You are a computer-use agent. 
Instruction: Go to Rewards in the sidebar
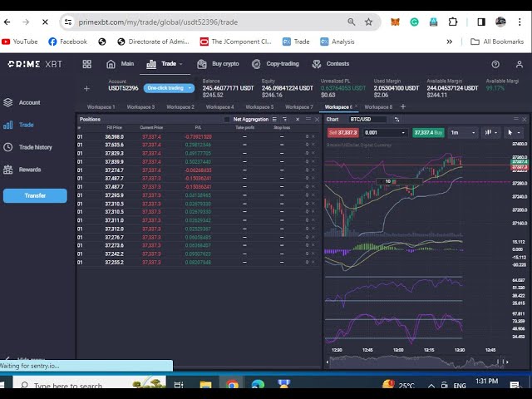pyautogui.click(x=29, y=170)
